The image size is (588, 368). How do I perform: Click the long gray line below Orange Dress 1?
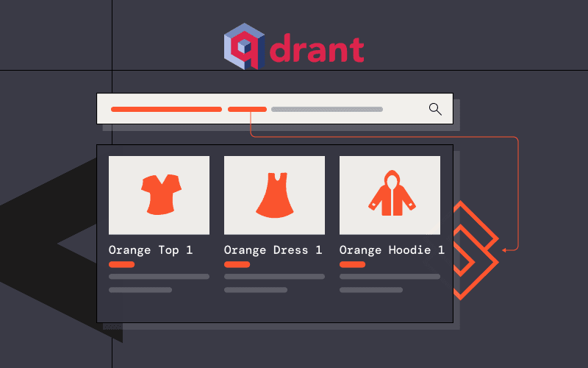coord(274,277)
